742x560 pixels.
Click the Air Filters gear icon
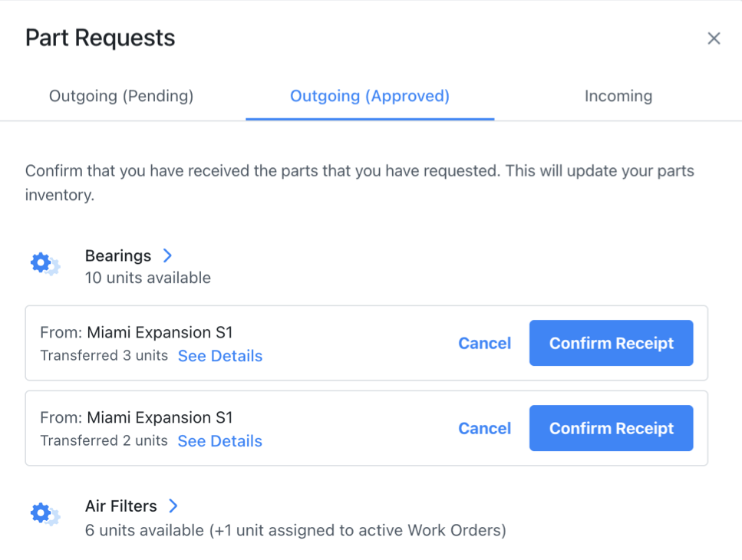pyautogui.click(x=45, y=514)
